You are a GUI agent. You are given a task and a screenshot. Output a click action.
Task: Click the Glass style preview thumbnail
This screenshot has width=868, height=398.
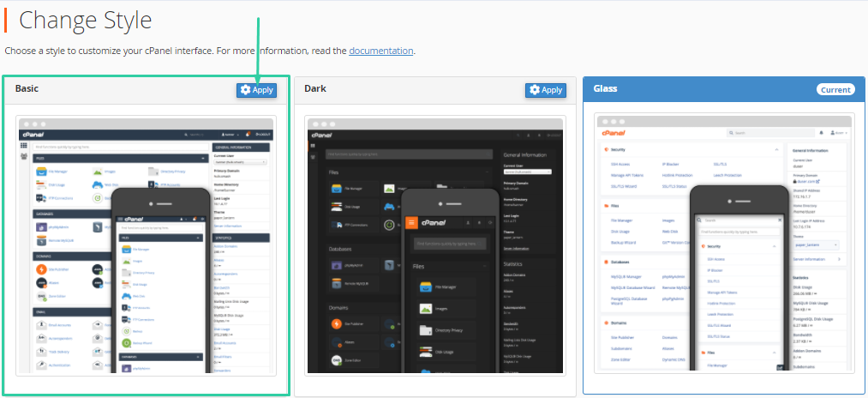pos(724,243)
